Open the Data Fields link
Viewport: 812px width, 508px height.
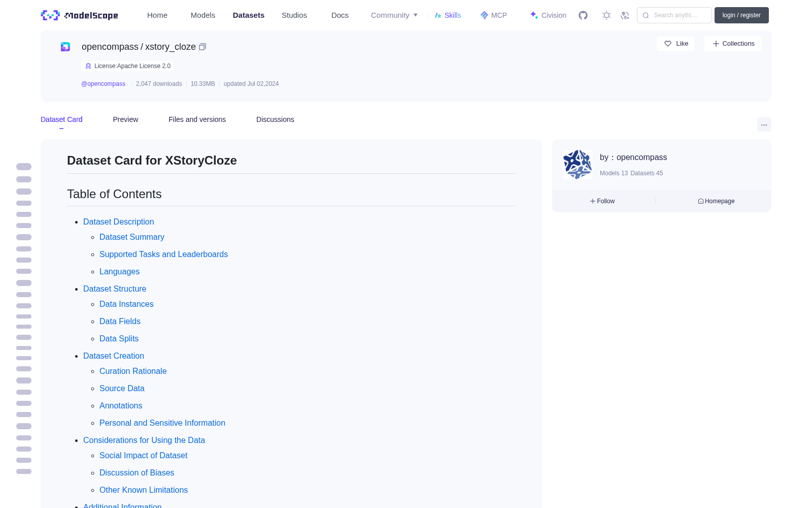pyautogui.click(x=120, y=321)
